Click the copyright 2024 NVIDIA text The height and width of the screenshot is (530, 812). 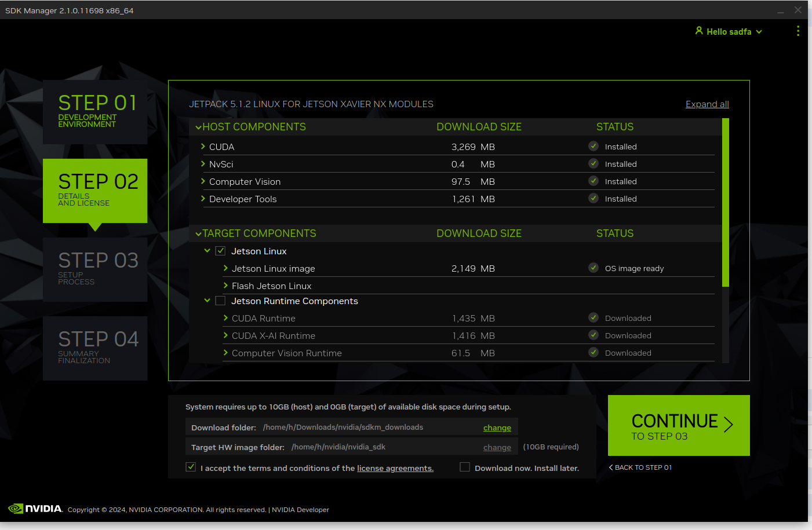167,510
